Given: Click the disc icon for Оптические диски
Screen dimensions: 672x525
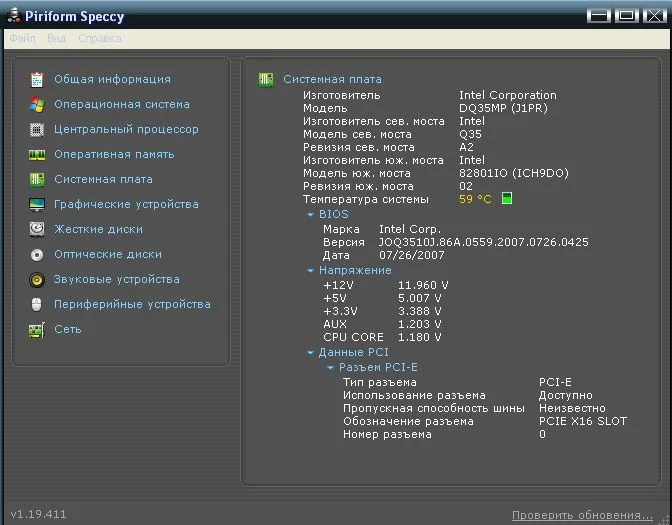Looking at the screenshot, I should (x=37, y=255).
